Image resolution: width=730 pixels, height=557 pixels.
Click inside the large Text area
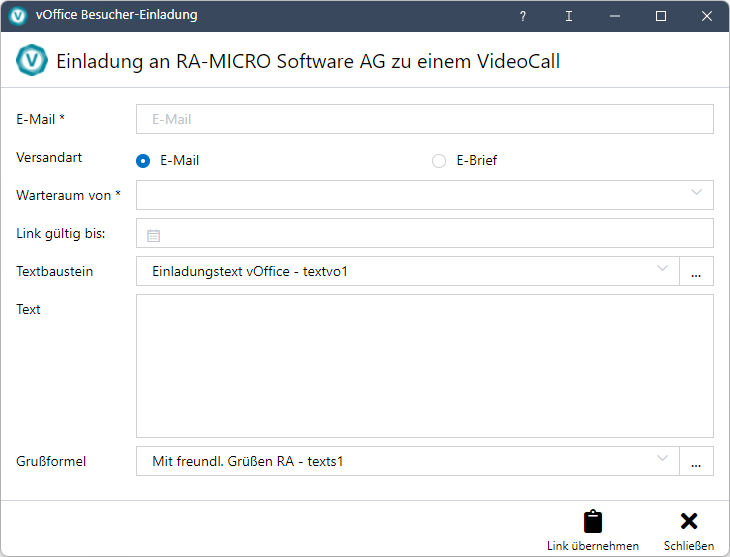pyautogui.click(x=425, y=366)
